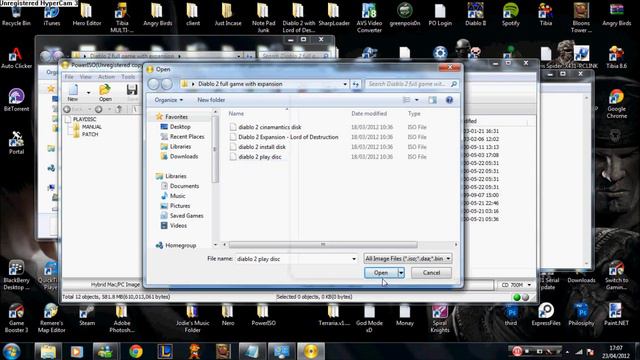
Task: Click the refresh icon beside the address bar
Action: click(356, 84)
